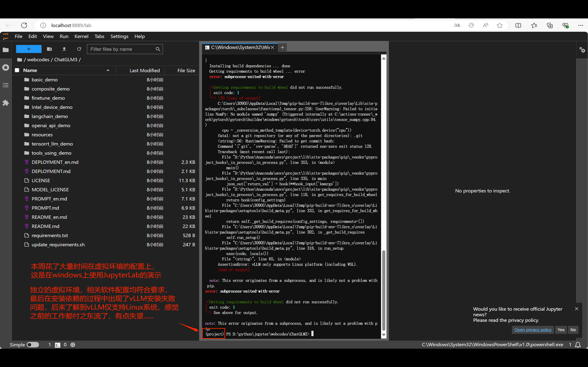Click the New Folder icon
Image resolution: width=588 pixels, height=367 pixels.
click(49, 49)
